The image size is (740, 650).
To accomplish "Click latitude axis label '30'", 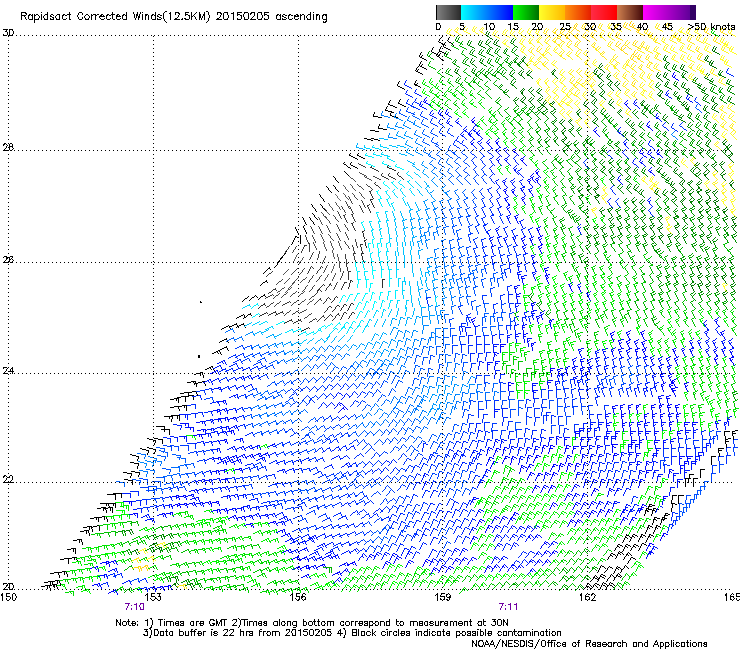I will [8, 33].
